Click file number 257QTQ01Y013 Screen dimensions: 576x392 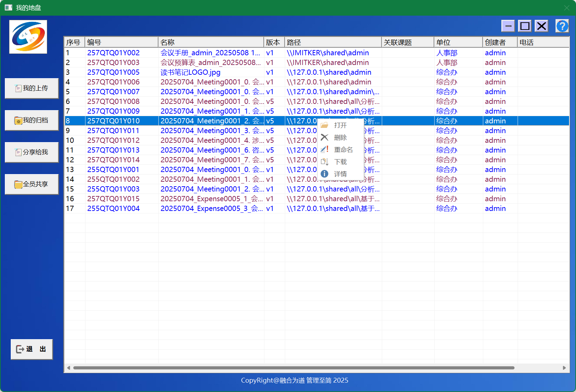pos(113,150)
